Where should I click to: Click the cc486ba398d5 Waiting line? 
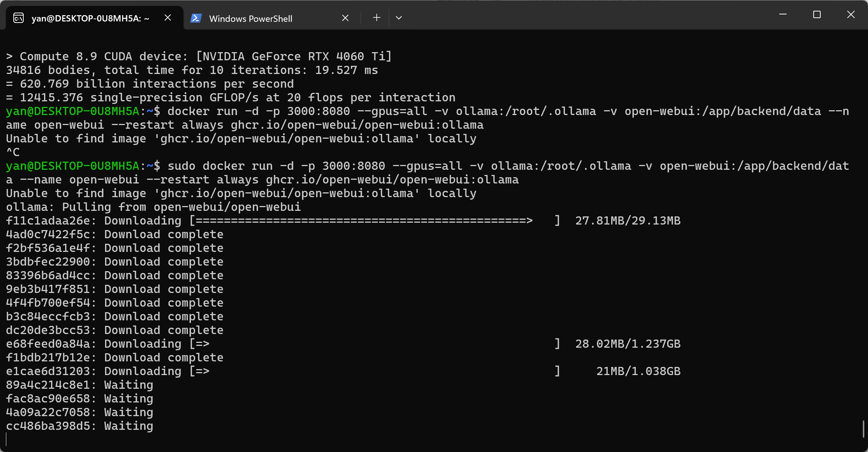click(x=80, y=426)
